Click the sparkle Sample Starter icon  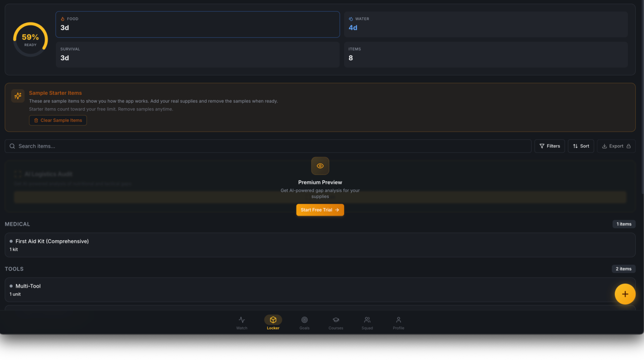click(18, 96)
